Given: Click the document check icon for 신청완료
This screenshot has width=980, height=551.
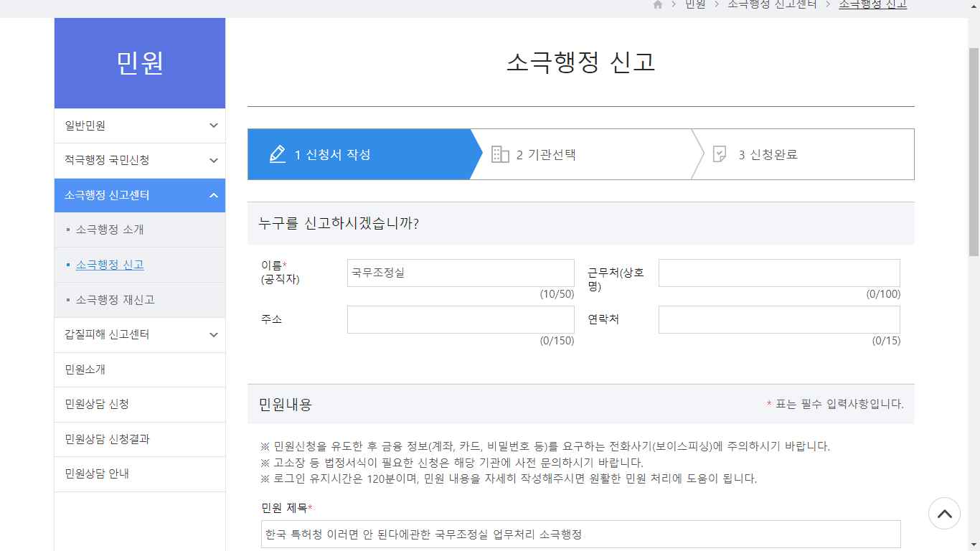Looking at the screenshot, I should [x=720, y=154].
